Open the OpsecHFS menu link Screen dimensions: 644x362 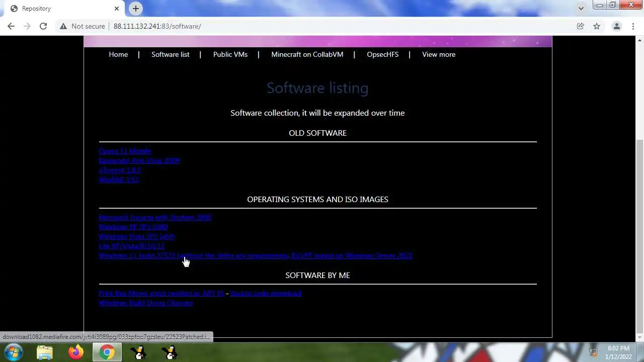[x=382, y=54]
